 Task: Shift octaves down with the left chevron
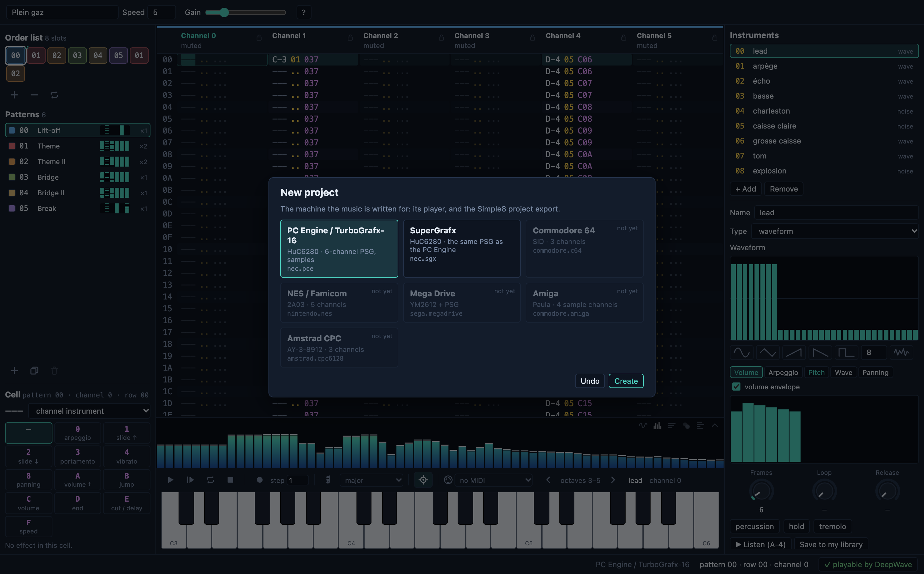(x=548, y=480)
